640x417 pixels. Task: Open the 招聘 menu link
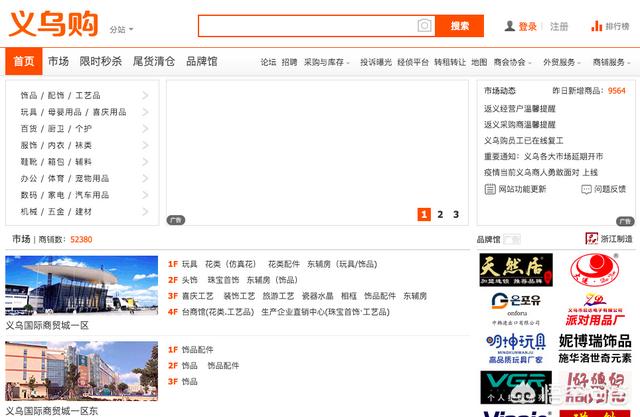click(289, 62)
